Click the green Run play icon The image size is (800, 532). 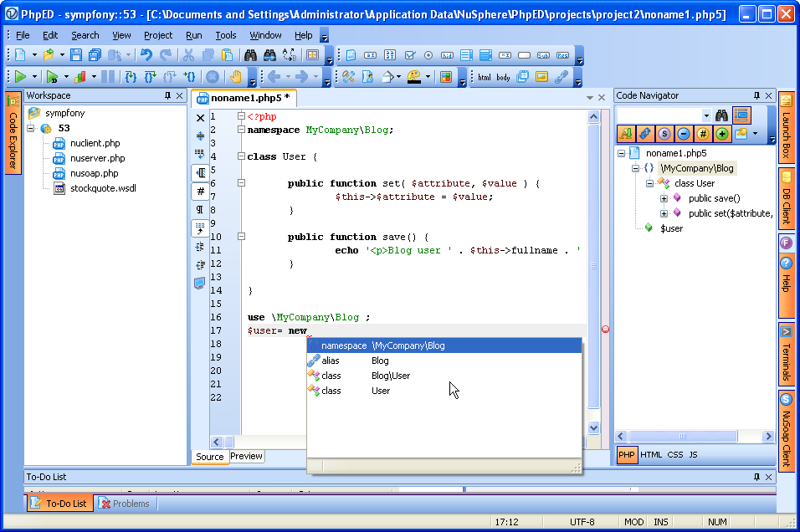point(20,77)
